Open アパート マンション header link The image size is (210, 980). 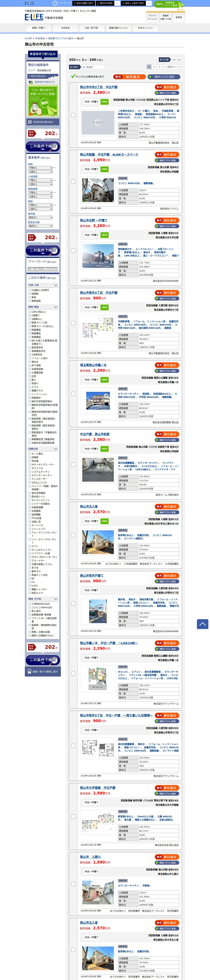(152, 17)
